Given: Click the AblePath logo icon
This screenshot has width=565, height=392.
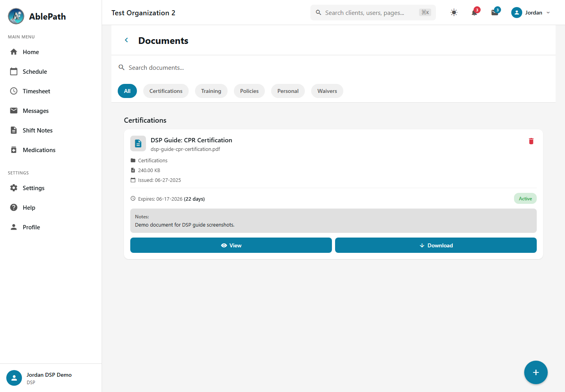Looking at the screenshot, I should point(16,16).
